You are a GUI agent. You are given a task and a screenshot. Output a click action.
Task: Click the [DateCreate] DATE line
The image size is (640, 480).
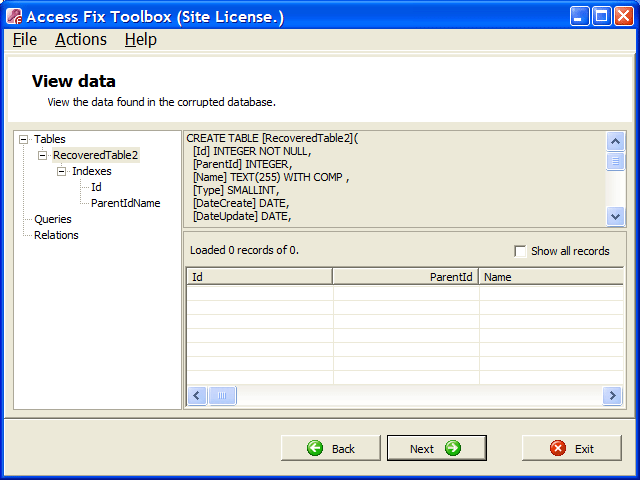(x=241, y=203)
